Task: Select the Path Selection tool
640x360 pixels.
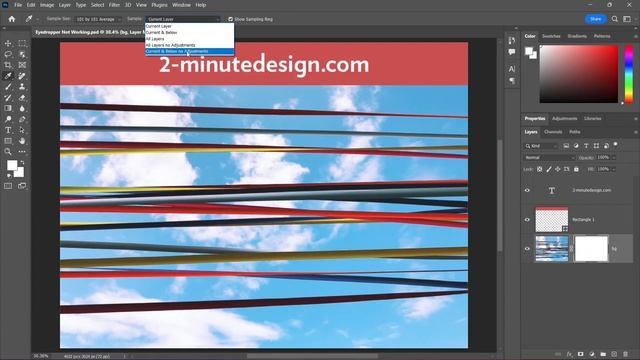Action: coord(22,130)
